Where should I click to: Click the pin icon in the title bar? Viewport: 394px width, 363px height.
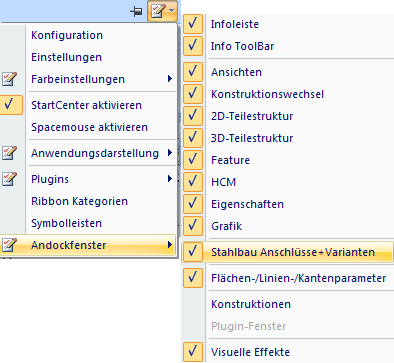pyautogui.click(x=136, y=12)
